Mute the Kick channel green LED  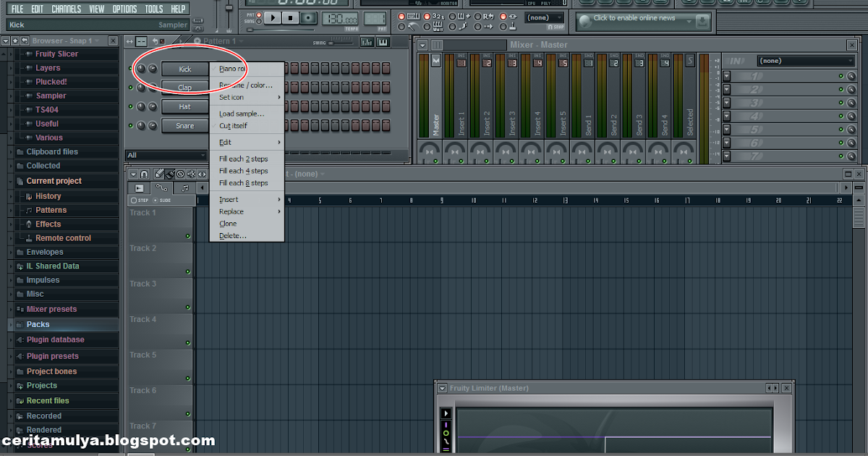tap(131, 69)
